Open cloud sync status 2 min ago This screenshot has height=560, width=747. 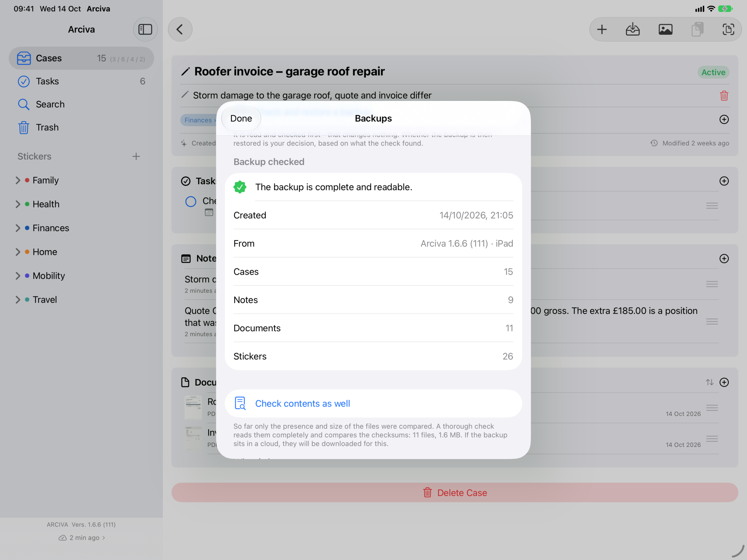tap(82, 537)
